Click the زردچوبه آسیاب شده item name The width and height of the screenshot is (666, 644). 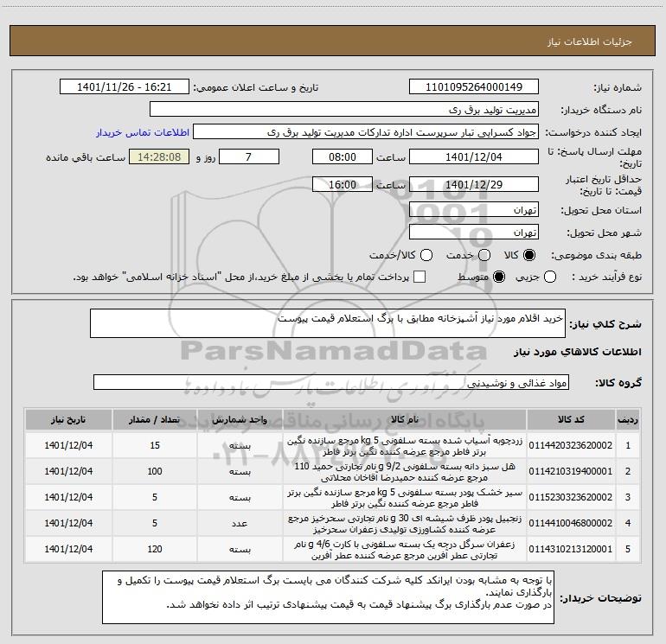point(405,446)
